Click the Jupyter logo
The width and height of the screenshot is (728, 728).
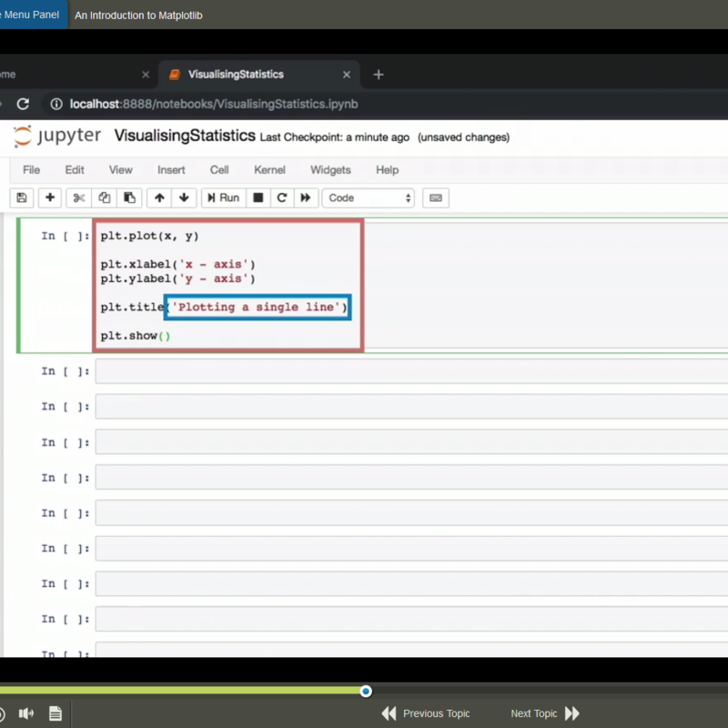(56, 136)
